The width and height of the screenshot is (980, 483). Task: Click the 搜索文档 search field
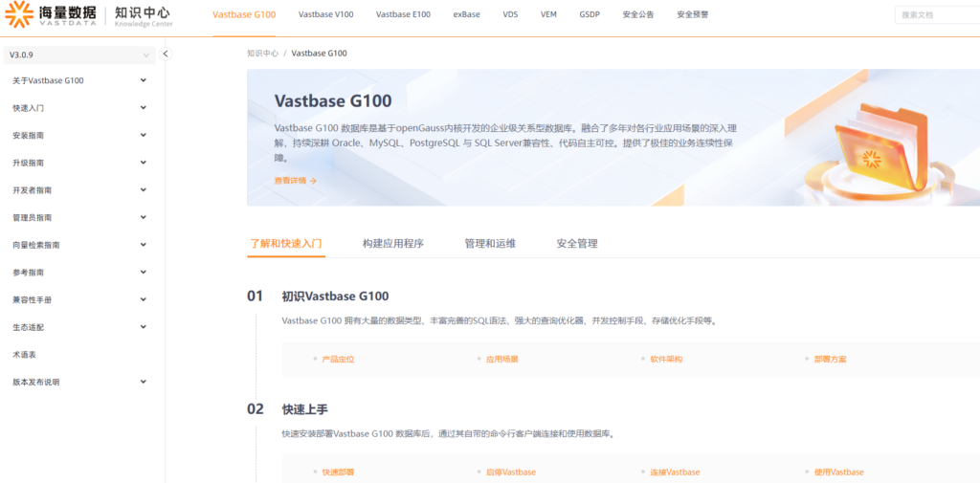pyautogui.click(x=938, y=15)
